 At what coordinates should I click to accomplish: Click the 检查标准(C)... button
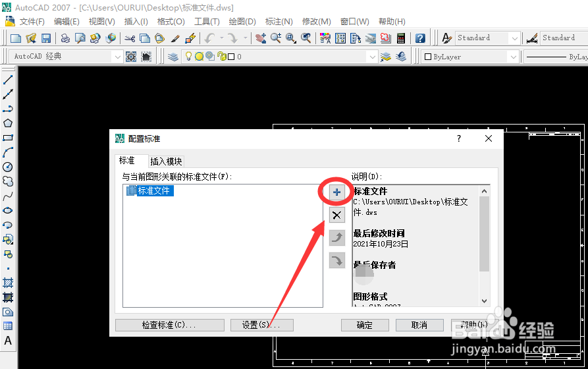pos(169,325)
